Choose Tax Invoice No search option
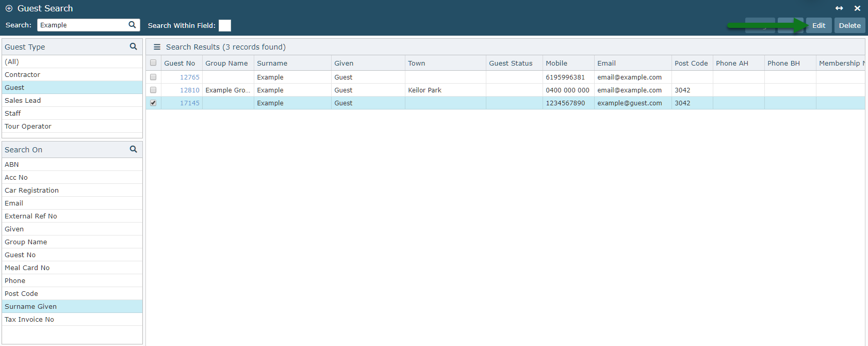Screen dimensions: 868x346 [x=72, y=319]
